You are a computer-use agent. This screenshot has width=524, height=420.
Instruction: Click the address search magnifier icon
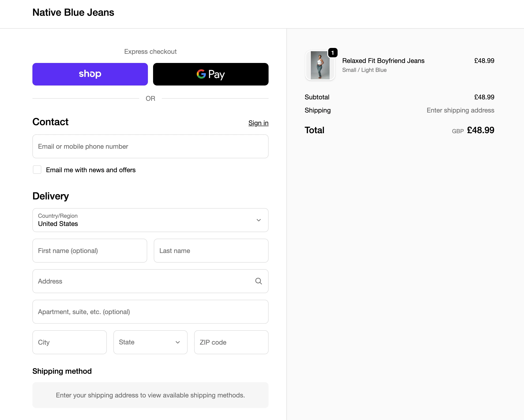pos(258,281)
